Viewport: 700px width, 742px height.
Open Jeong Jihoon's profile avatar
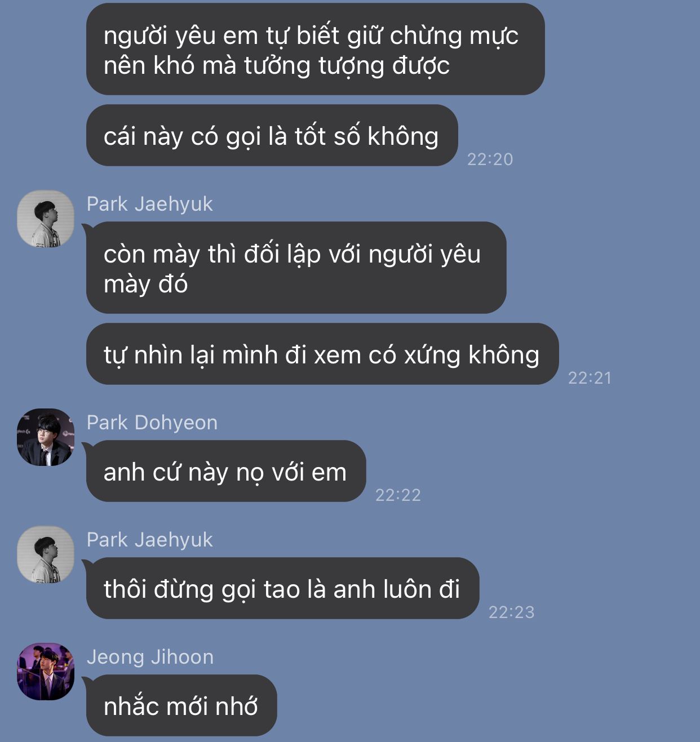(x=46, y=672)
